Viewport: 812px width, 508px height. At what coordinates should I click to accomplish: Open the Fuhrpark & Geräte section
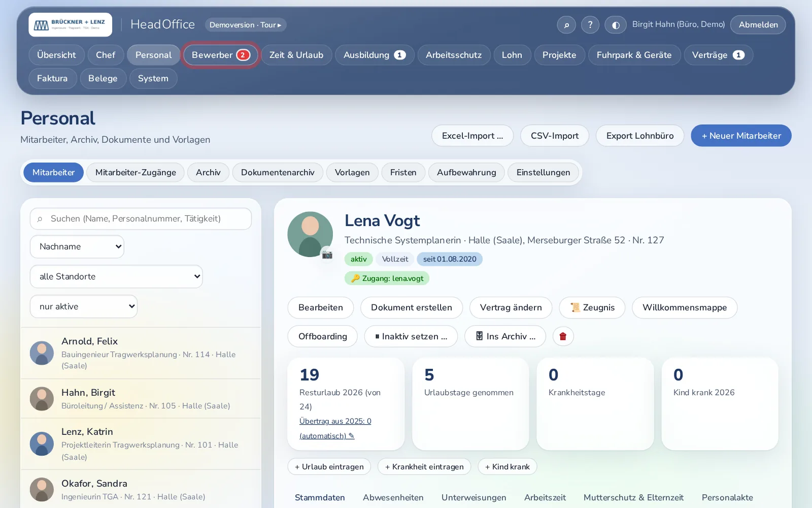634,55
